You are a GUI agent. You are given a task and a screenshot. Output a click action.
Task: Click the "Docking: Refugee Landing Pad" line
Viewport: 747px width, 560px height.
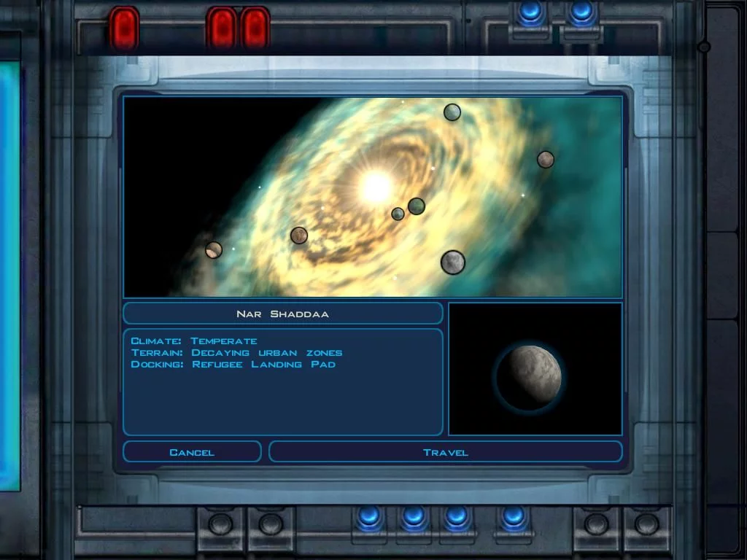[233, 365]
